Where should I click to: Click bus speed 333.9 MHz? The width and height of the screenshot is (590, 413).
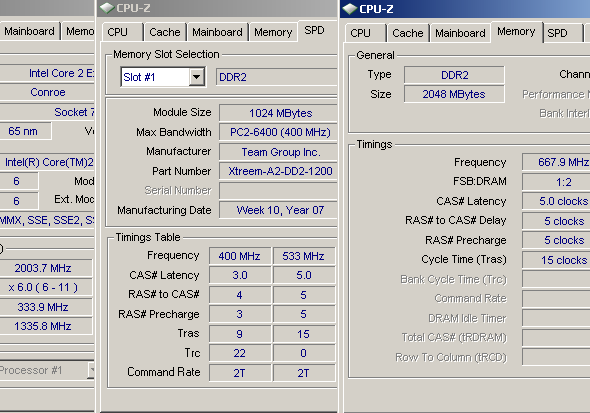[46, 307]
